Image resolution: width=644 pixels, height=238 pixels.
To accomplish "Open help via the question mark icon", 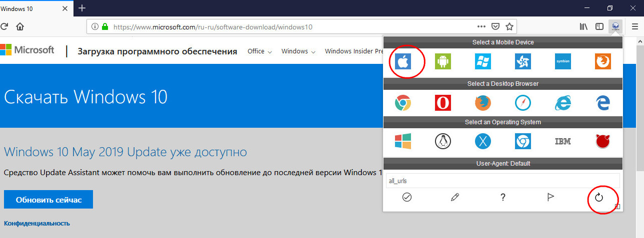I will click(503, 197).
